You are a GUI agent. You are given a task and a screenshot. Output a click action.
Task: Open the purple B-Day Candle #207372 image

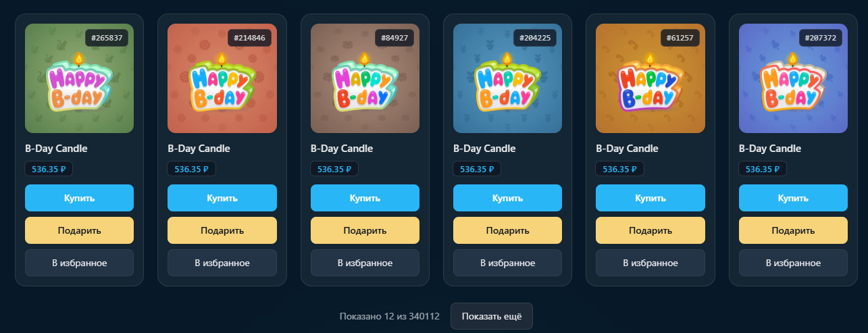coord(793,78)
